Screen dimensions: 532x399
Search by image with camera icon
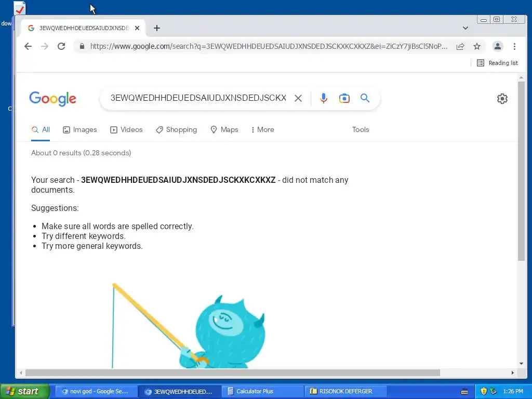[344, 98]
